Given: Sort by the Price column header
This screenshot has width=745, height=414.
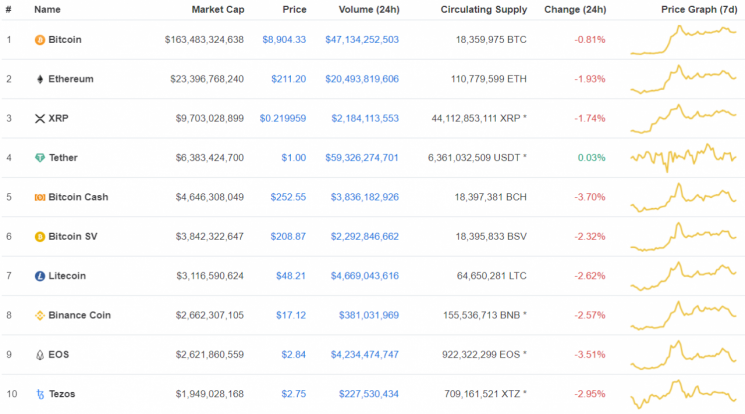Looking at the screenshot, I should pyautogui.click(x=295, y=10).
